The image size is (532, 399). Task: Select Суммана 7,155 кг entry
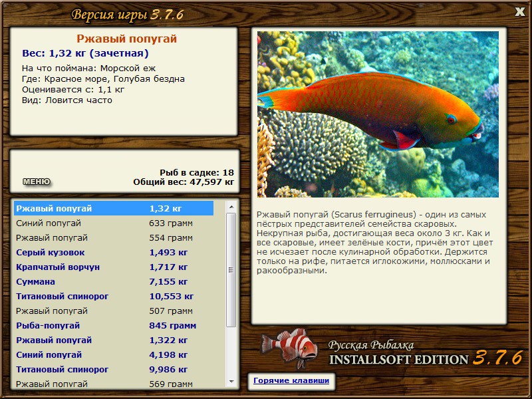tap(114, 281)
